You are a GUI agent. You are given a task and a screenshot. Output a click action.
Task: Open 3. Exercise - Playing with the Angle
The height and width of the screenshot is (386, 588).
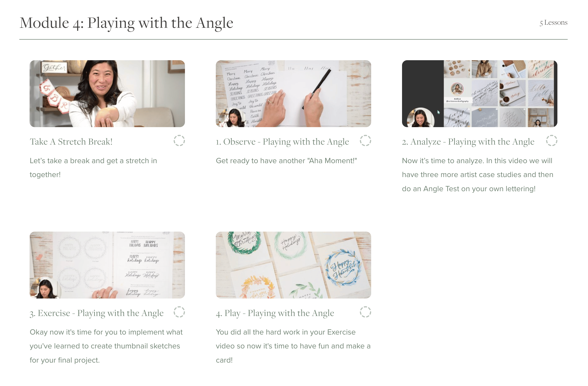pyautogui.click(x=97, y=313)
